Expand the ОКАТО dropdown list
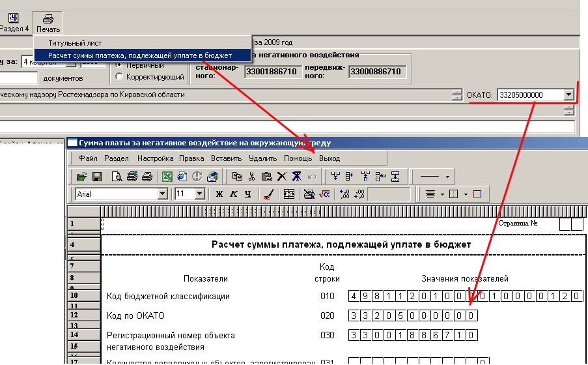588x365 pixels. (x=568, y=95)
